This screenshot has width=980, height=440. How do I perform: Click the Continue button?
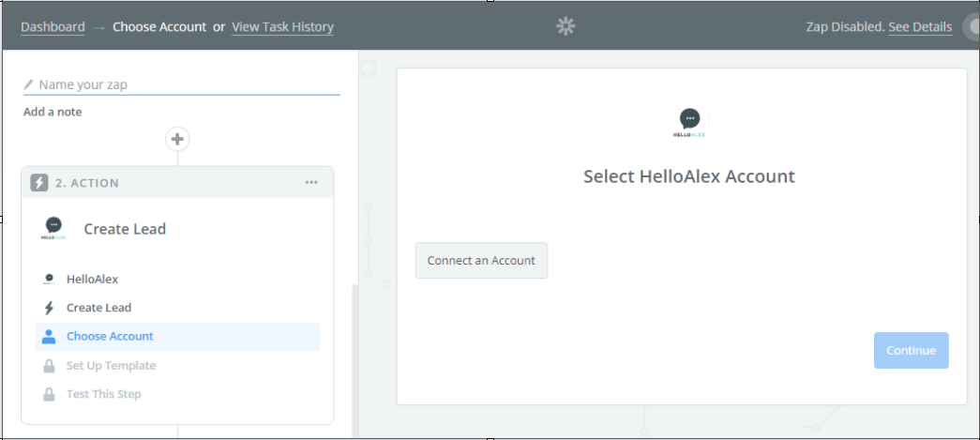[x=912, y=350]
